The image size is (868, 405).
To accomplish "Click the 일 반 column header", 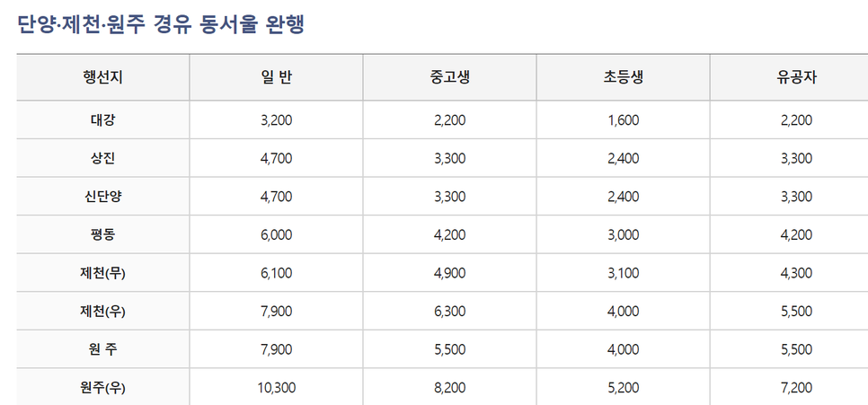I will [276, 77].
